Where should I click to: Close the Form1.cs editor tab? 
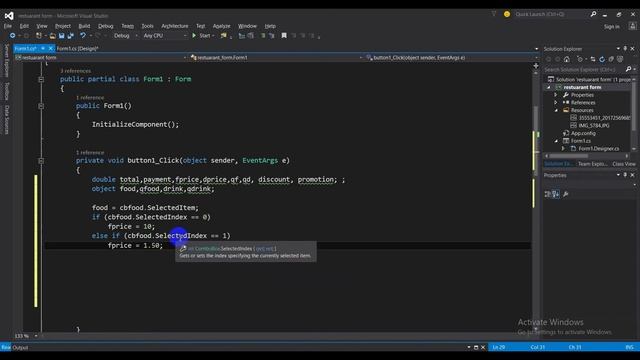pyautogui.click(x=51, y=49)
